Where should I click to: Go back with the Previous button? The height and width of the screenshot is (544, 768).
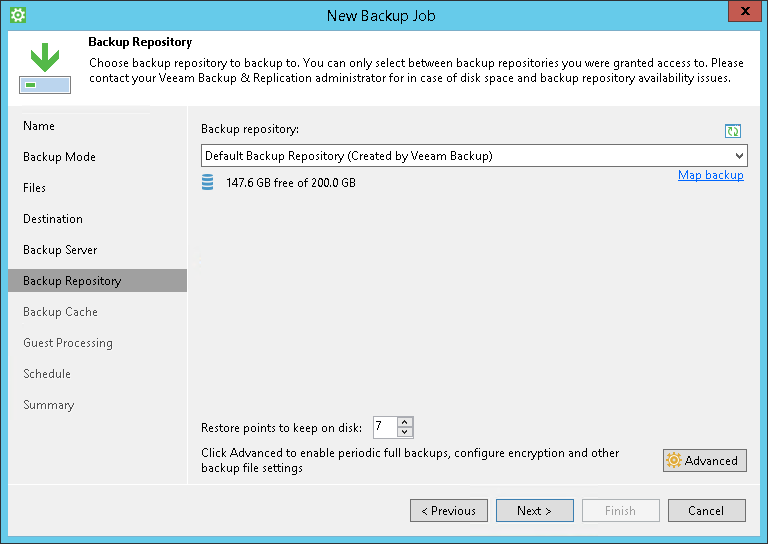click(x=449, y=511)
